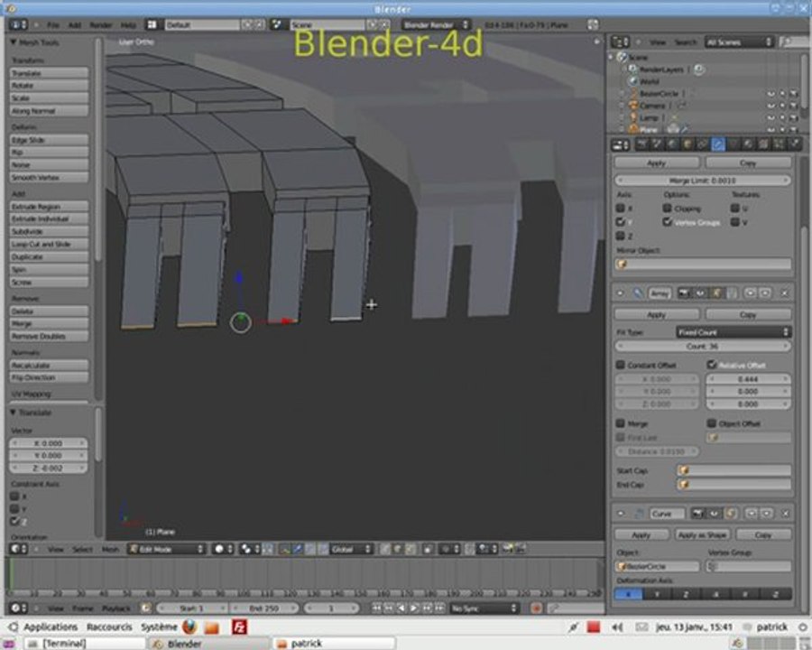Enable the Merge checkbox in Array modifier

point(621,423)
